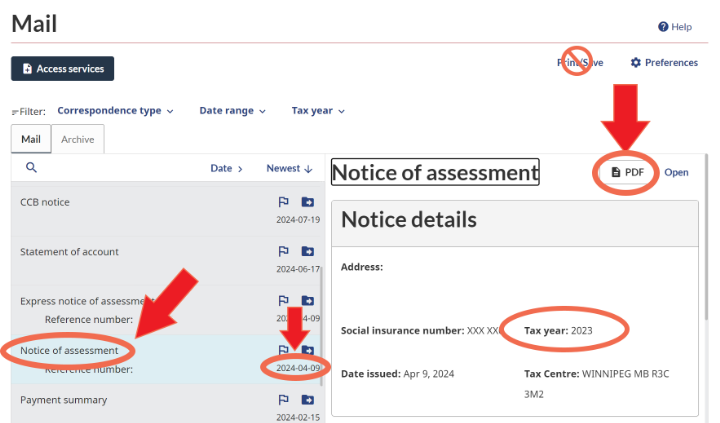Click the Open link beside PDF
This screenshot has width=720, height=423.
tap(676, 172)
